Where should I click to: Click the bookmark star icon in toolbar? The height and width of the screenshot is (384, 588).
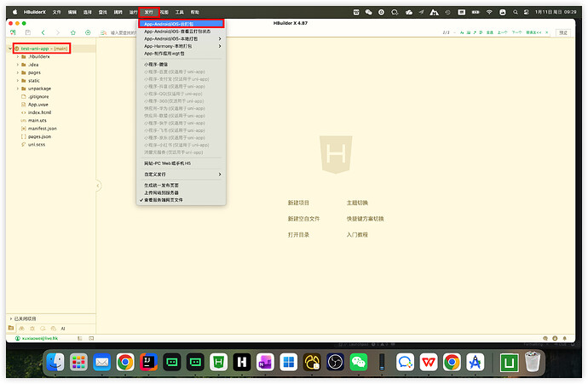click(x=73, y=32)
